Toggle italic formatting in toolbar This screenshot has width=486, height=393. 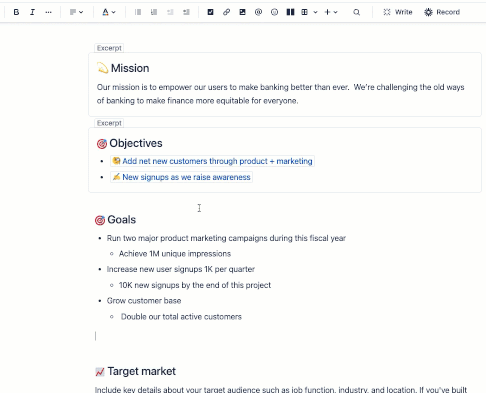tap(32, 12)
